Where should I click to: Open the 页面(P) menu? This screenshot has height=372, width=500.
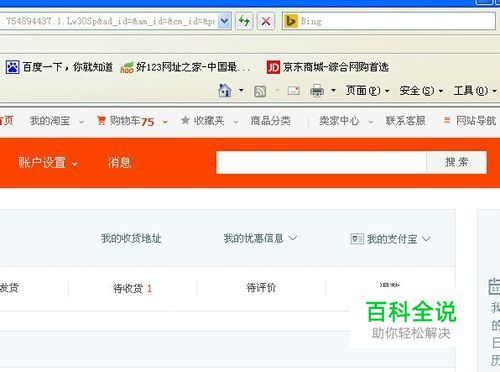[367, 90]
